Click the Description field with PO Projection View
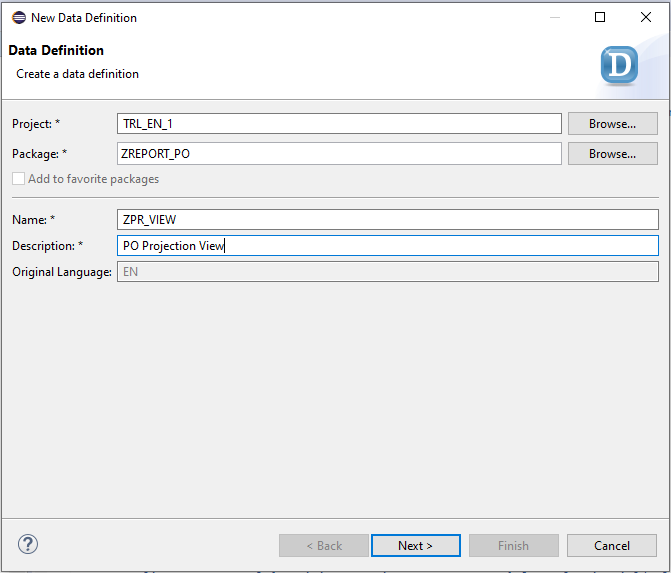Screen dimensions: 671x573 (388, 246)
